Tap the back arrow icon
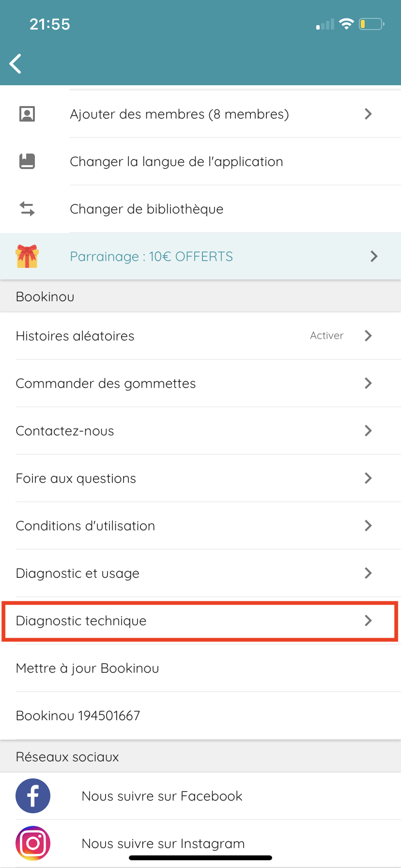 (15, 63)
